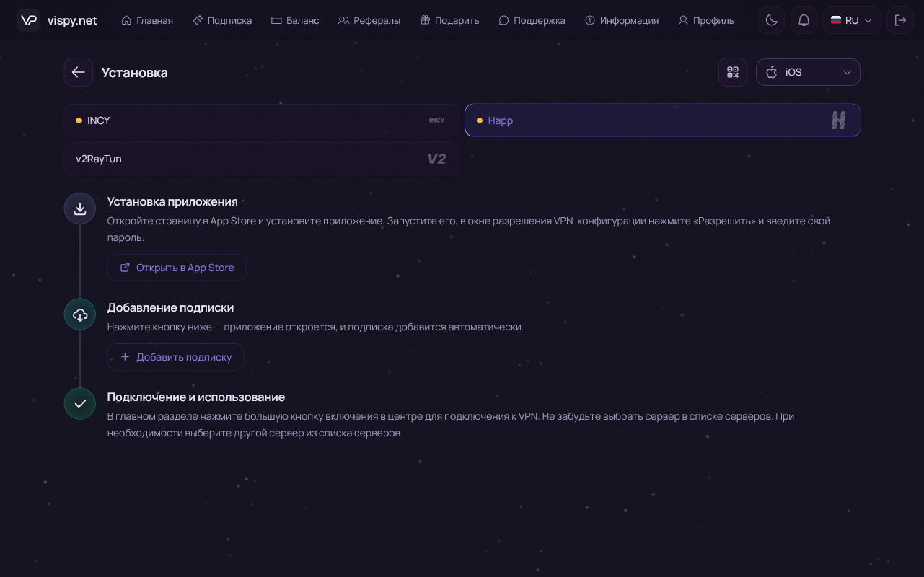Click Открыть в App Store button
This screenshot has height=577, width=924.
tap(177, 268)
